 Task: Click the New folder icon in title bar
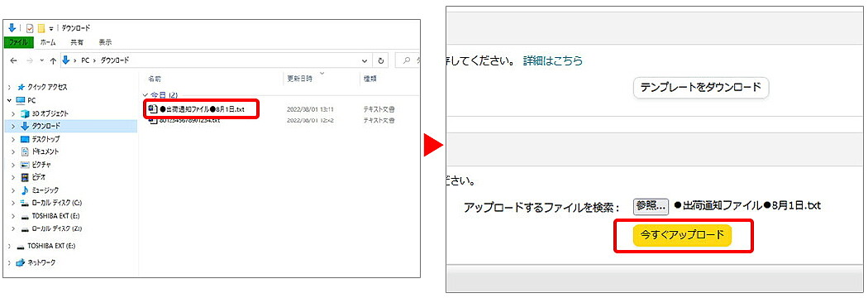(x=41, y=28)
